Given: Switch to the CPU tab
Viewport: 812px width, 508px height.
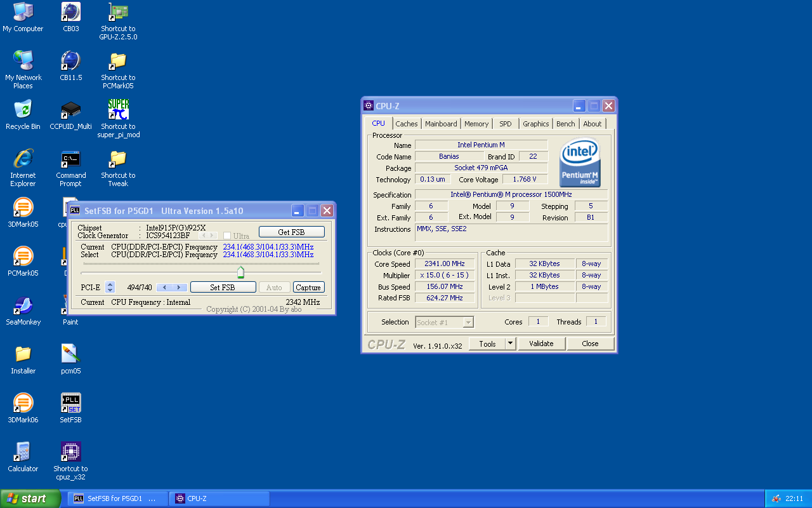Looking at the screenshot, I should coord(378,123).
